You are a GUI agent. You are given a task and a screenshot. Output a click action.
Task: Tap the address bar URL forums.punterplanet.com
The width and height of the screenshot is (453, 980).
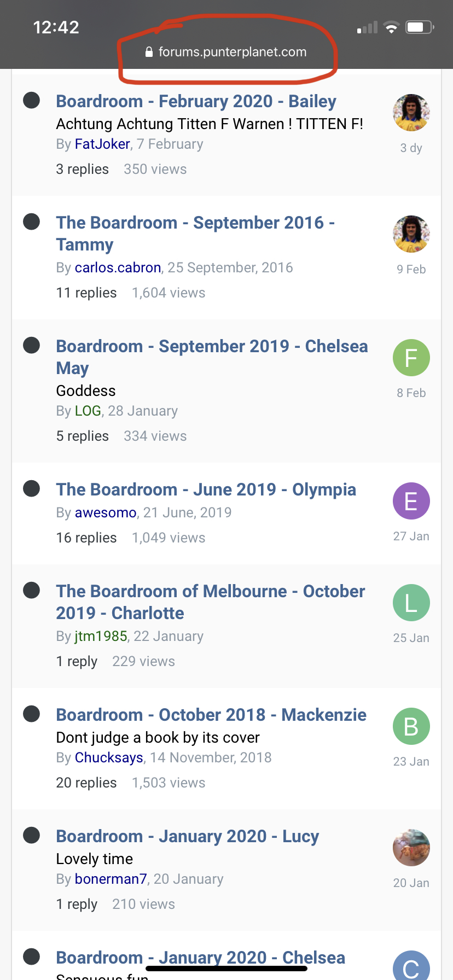tap(232, 52)
